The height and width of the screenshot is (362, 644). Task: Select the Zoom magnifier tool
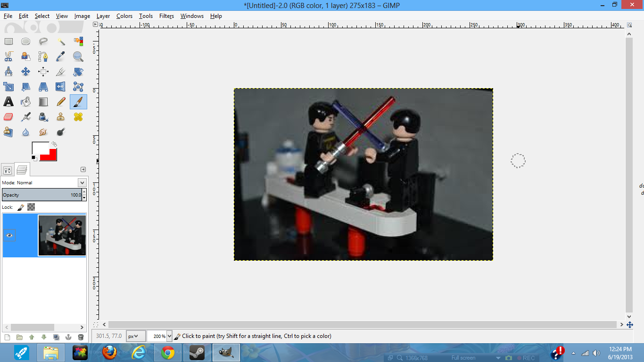point(78,57)
